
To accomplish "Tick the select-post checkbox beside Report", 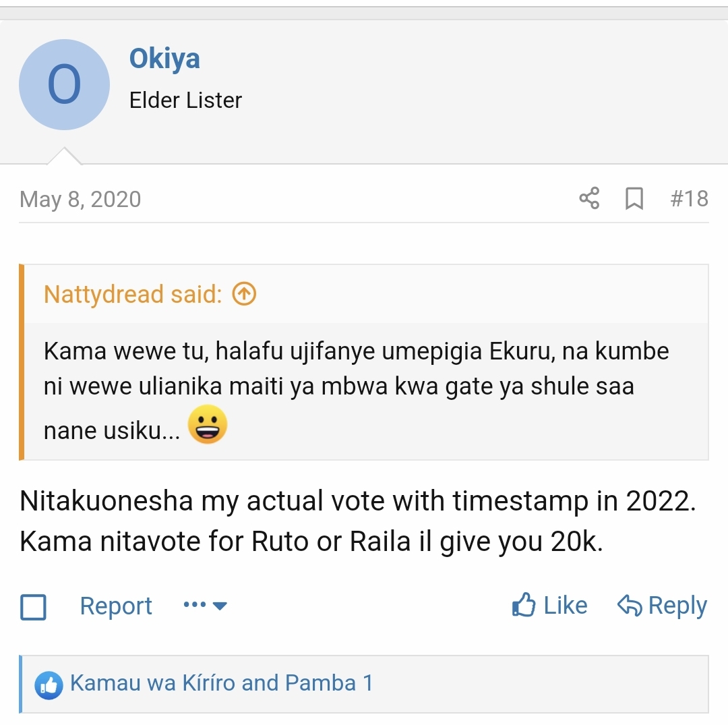I will point(34,607).
